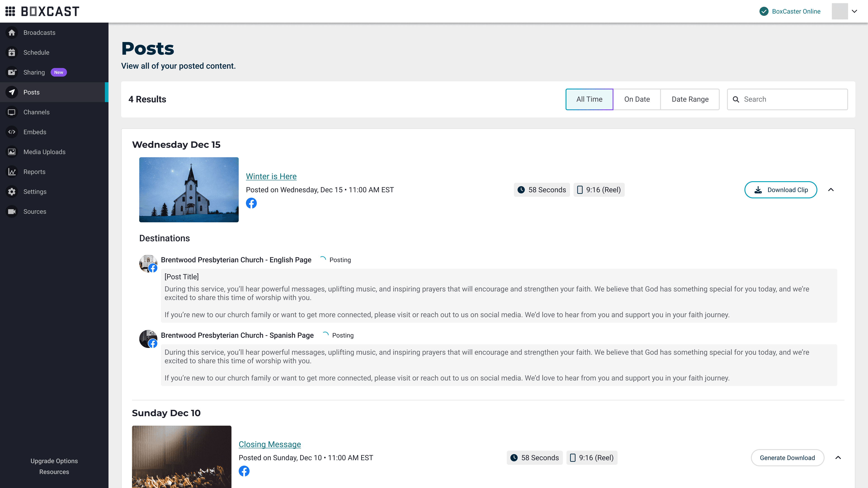Open Schedule via calendar icon
The width and height of the screenshot is (868, 488).
(12, 53)
